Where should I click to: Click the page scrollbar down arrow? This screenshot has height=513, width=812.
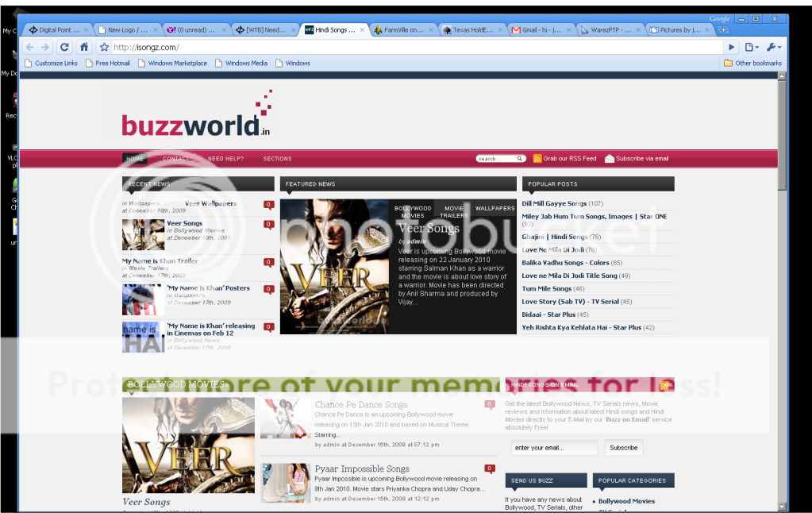(x=782, y=507)
